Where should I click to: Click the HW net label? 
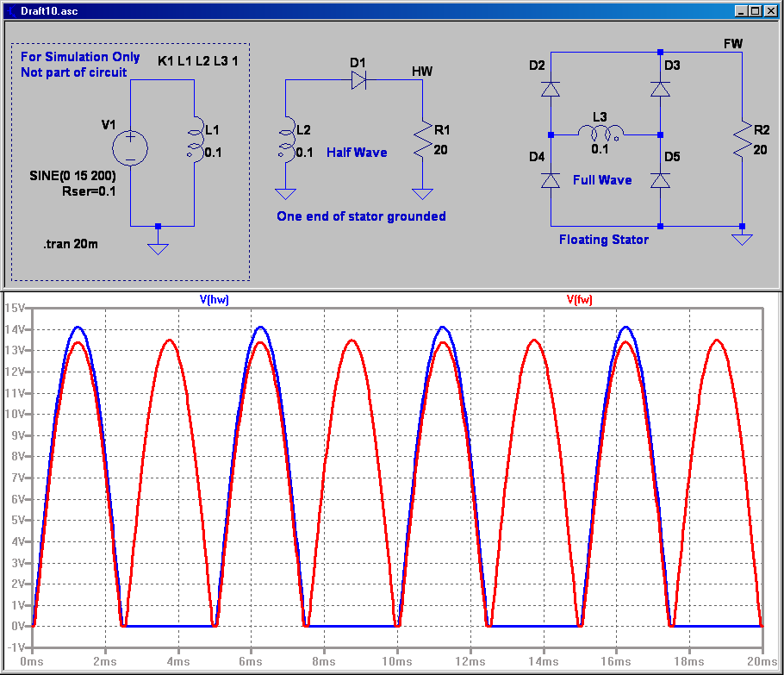pos(422,72)
